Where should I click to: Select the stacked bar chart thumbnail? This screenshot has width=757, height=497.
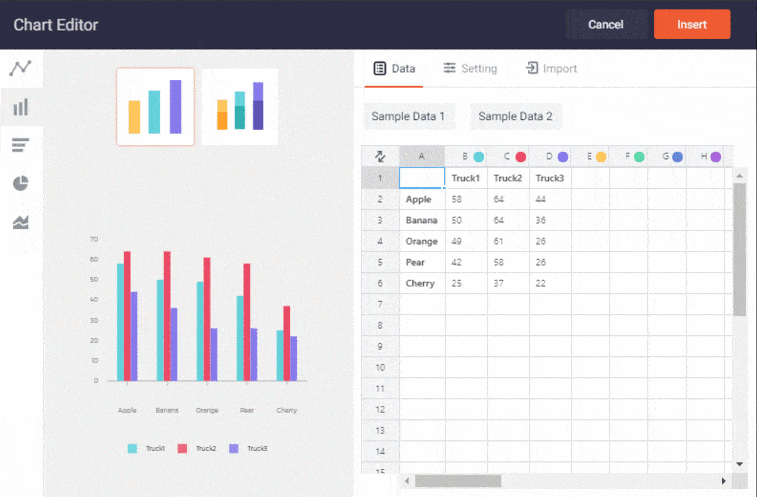240,107
